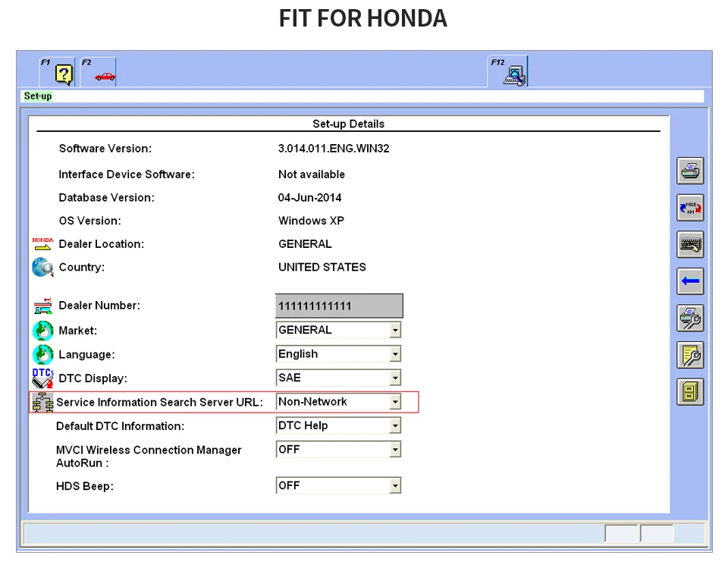
Task: Click the F12 computer diagnostics icon
Action: point(514,76)
